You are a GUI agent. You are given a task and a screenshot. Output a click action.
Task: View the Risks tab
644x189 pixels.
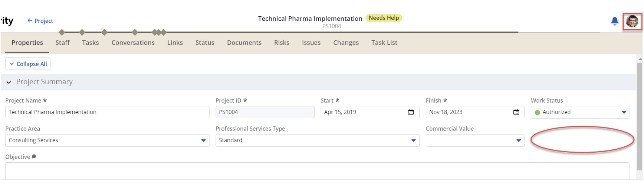(282, 43)
